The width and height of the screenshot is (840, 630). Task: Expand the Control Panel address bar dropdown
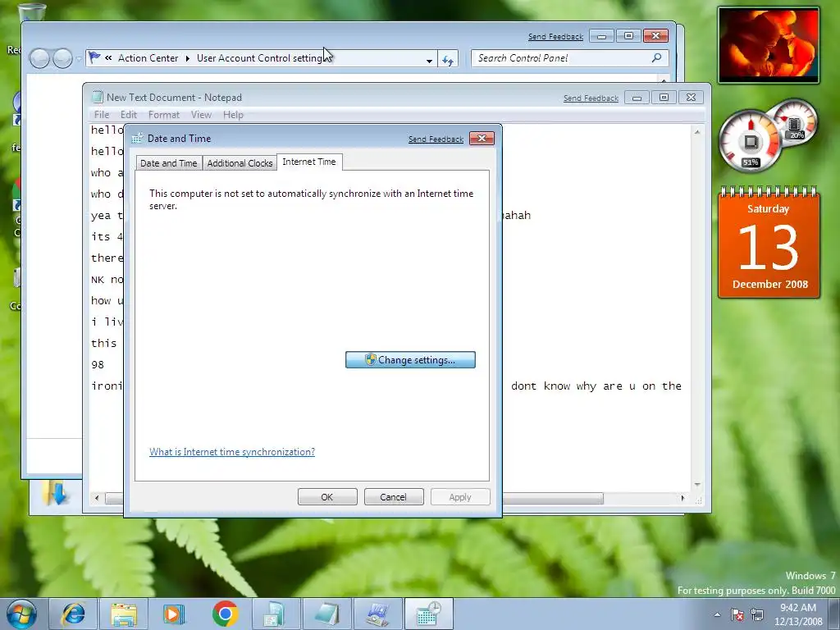tap(429, 60)
